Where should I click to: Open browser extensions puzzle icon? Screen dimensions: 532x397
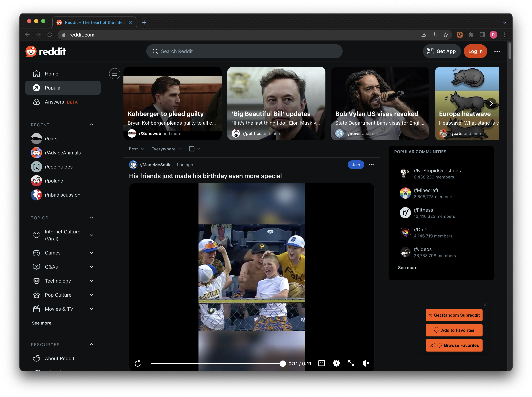click(471, 35)
